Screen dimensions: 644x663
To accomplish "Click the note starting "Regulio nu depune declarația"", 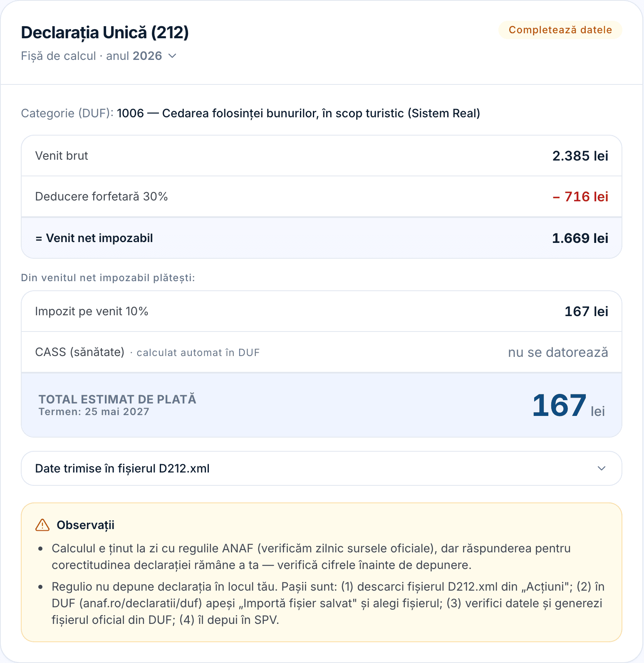I will click(328, 603).
